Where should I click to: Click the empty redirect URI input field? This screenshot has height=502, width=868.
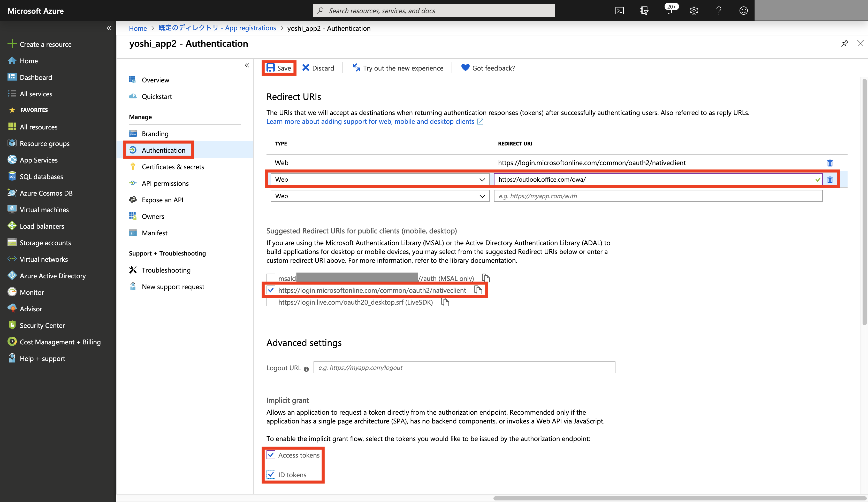(x=658, y=196)
